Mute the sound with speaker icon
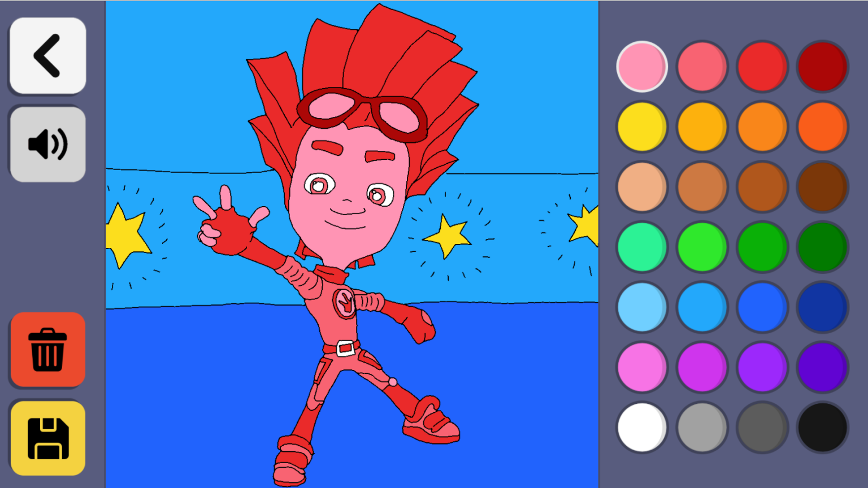This screenshot has height=488, width=868. [x=47, y=145]
